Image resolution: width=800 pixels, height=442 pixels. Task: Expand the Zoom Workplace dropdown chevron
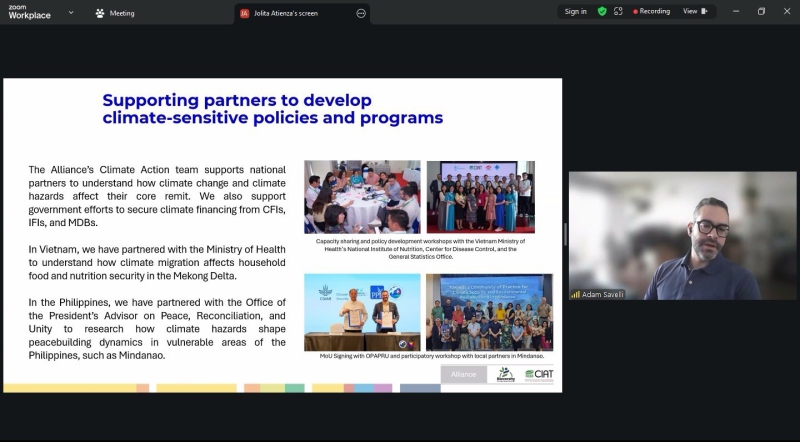click(71, 13)
